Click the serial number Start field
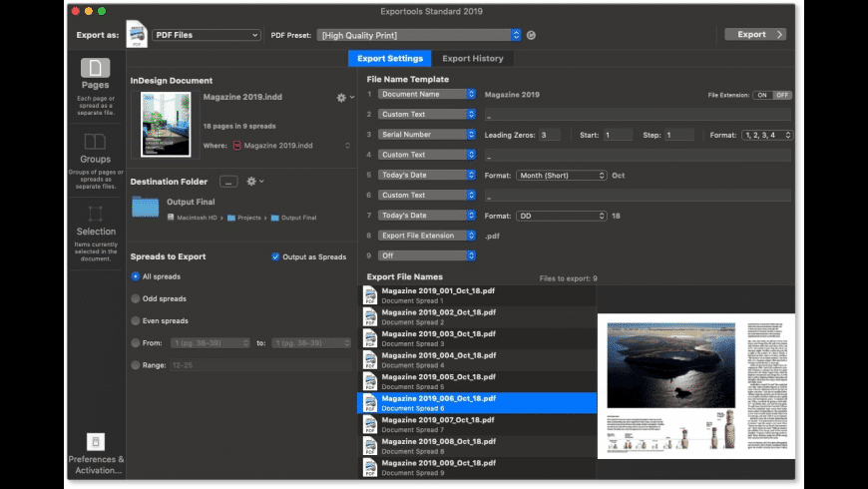The height and width of the screenshot is (489, 868). click(618, 135)
